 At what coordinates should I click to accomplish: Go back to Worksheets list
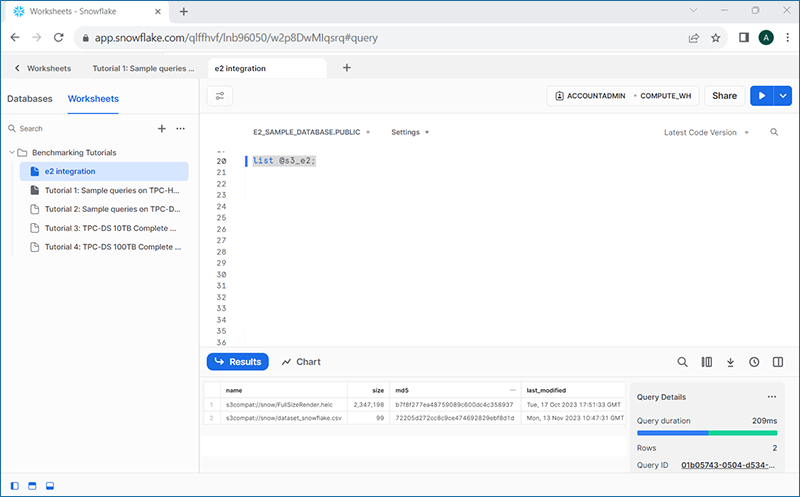pos(43,68)
